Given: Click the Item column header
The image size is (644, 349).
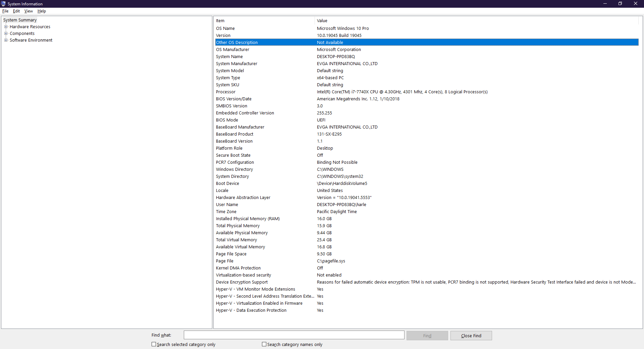Looking at the screenshot, I should coord(264,21).
